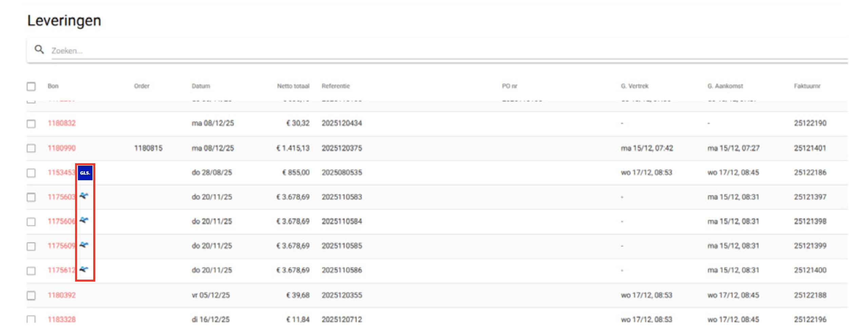Viewport: 868px width, 335px height.
Task: Click the G. Aankomst column header
Action: click(x=725, y=86)
